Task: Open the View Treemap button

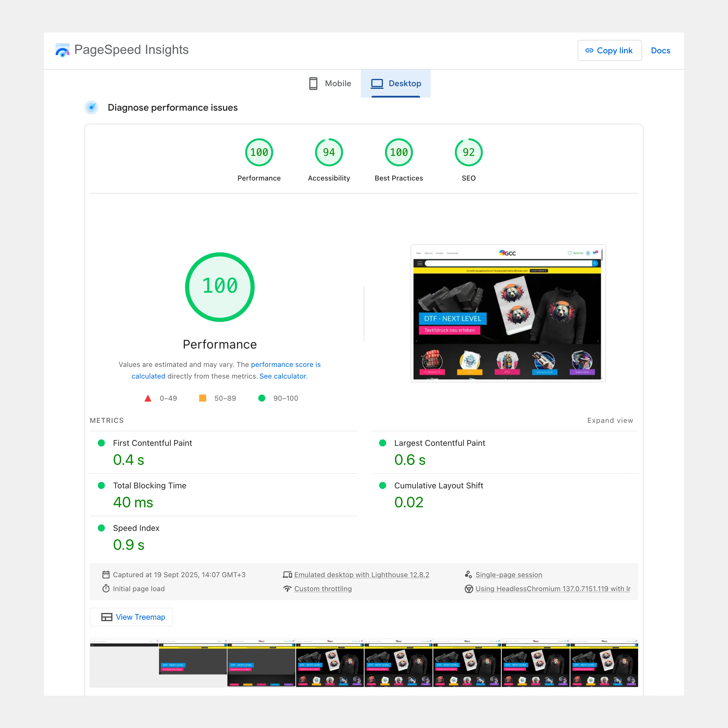Action: [131, 617]
